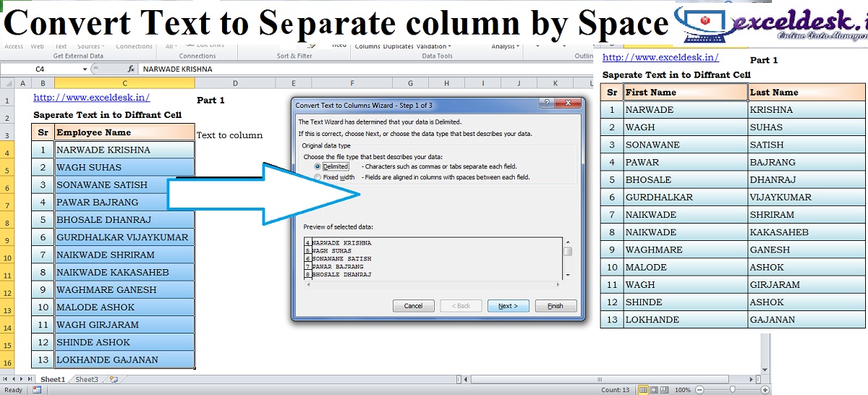Image resolution: width=868 pixels, height=395 pixels.
Task: Click the preview box vertical scrollbar thumb
Action: coord(568,252)
